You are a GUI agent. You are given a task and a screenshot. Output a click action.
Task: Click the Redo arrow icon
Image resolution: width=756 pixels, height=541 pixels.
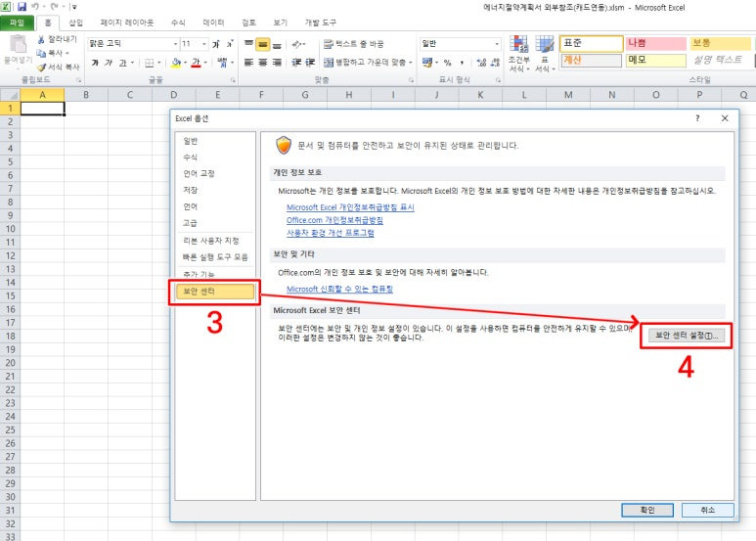click(55, 7)
